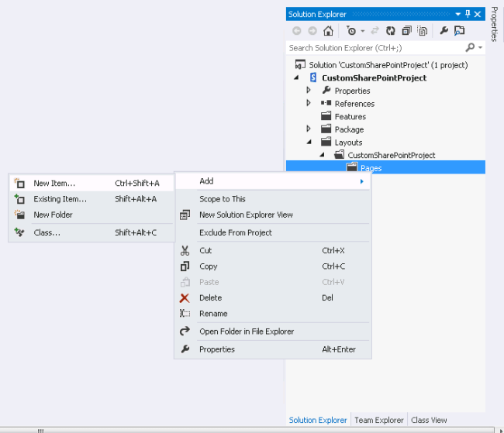
Task: Click the Forward navigation arrow in Solution Explorer
Action: tap(312, 31)
